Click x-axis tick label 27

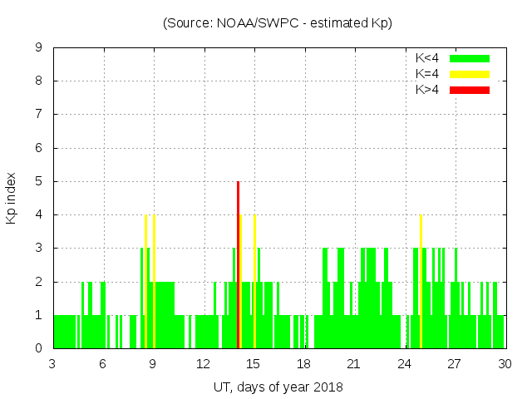[x=454, y=363]
